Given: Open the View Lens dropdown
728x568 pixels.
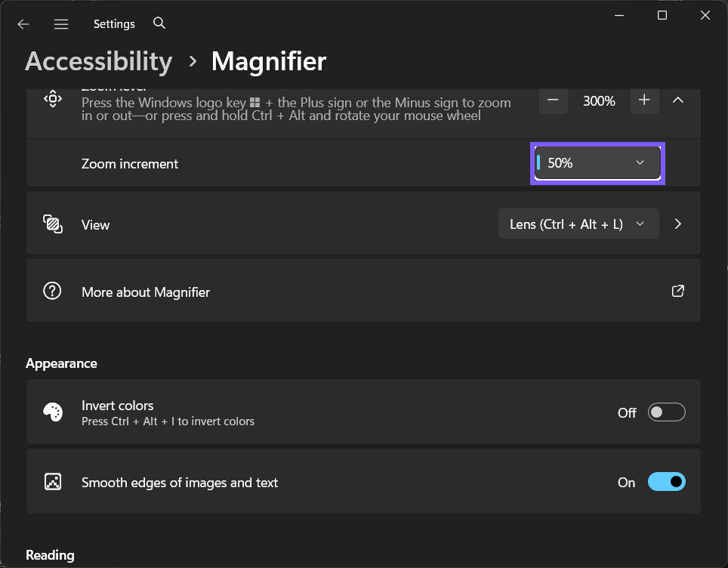Looking at the screenshot, I should click(578, 224).
